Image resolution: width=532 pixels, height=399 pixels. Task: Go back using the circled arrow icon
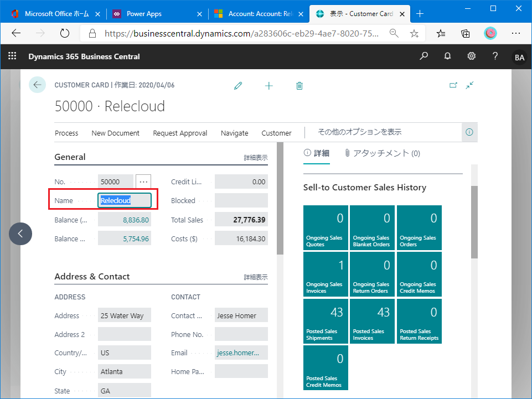(37, 85)
